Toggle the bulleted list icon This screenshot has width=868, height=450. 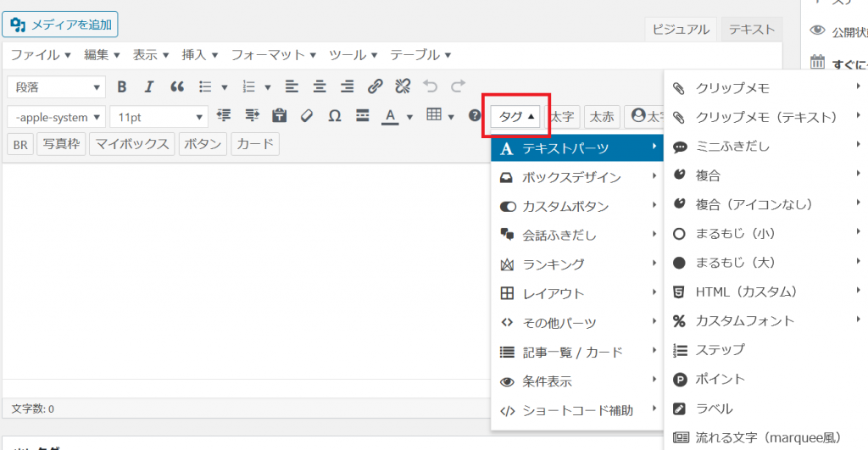point(205,87)
